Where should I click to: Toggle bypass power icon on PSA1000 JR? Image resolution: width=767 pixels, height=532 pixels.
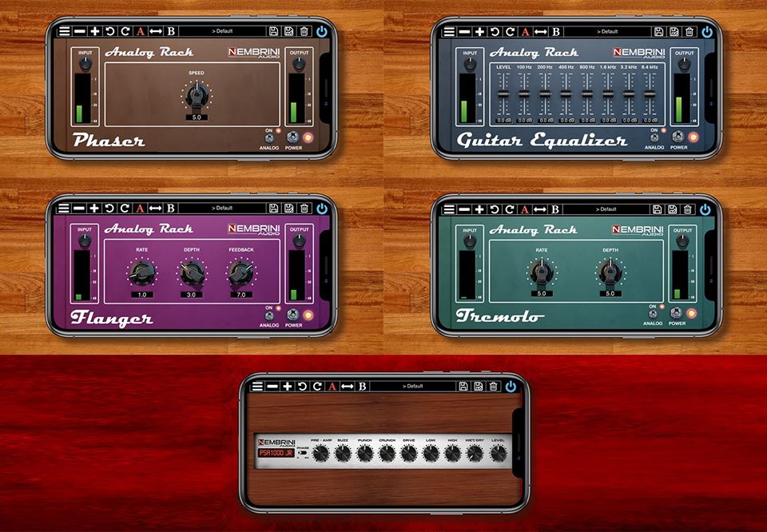[x=511, y=387]
